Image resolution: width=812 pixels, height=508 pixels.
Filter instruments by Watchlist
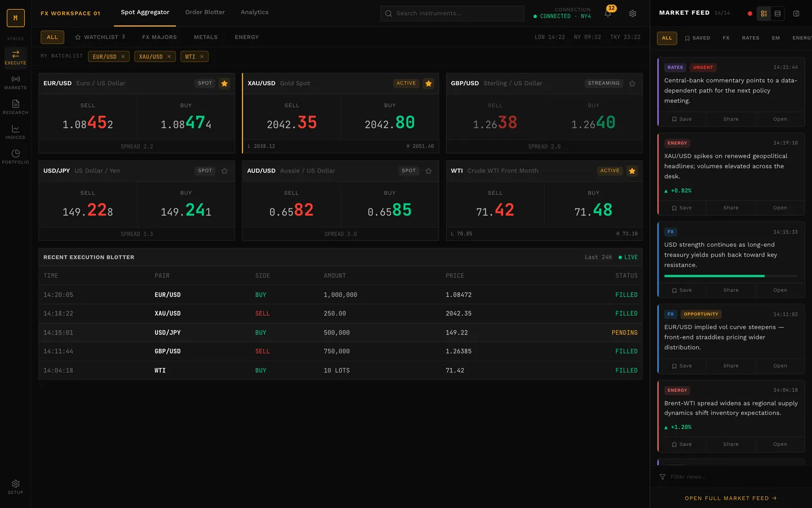click(100, 37)
